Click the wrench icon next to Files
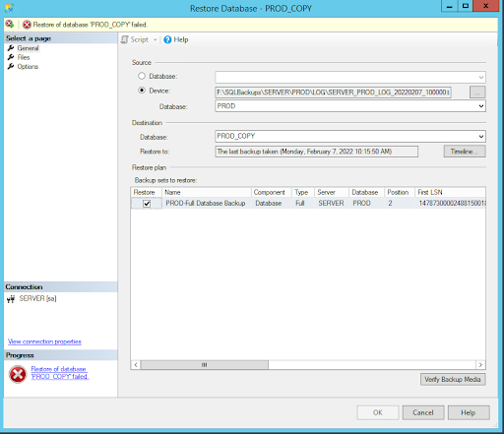Image resolution: width=504 pixels, height=434 pixels. point(11,57)
